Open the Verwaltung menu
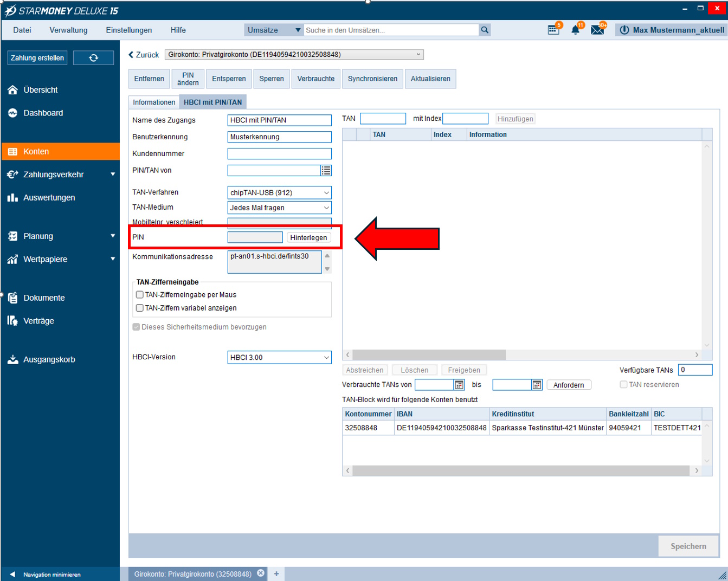 click(x=68, y=30)
